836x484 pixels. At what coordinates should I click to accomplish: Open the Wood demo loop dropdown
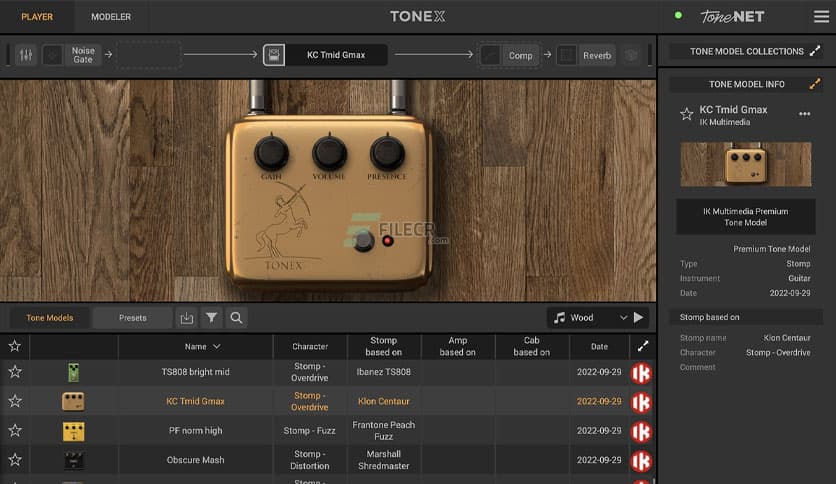pyautogui.click(x=589, y=318)
